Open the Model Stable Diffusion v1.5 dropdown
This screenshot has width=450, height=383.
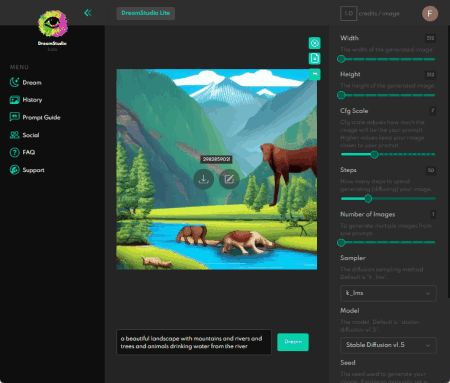pyautogui.click(x=388, y=345)
